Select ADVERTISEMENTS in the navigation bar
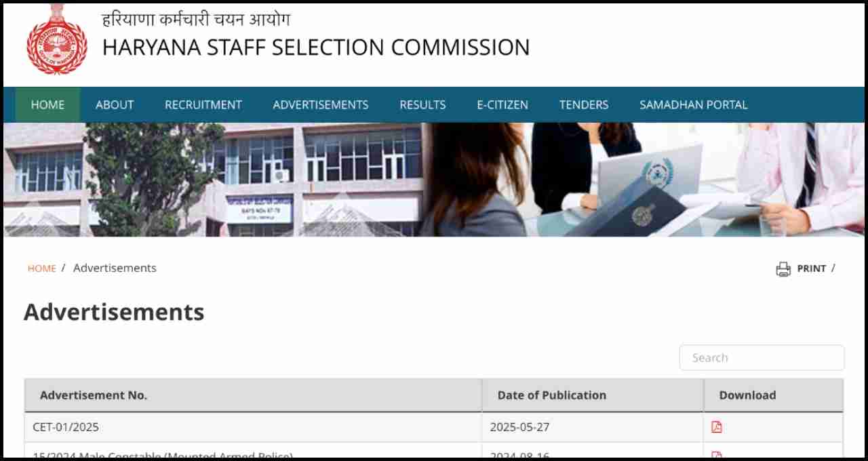Viewport: 868px width, 461px height. (321, 104)
